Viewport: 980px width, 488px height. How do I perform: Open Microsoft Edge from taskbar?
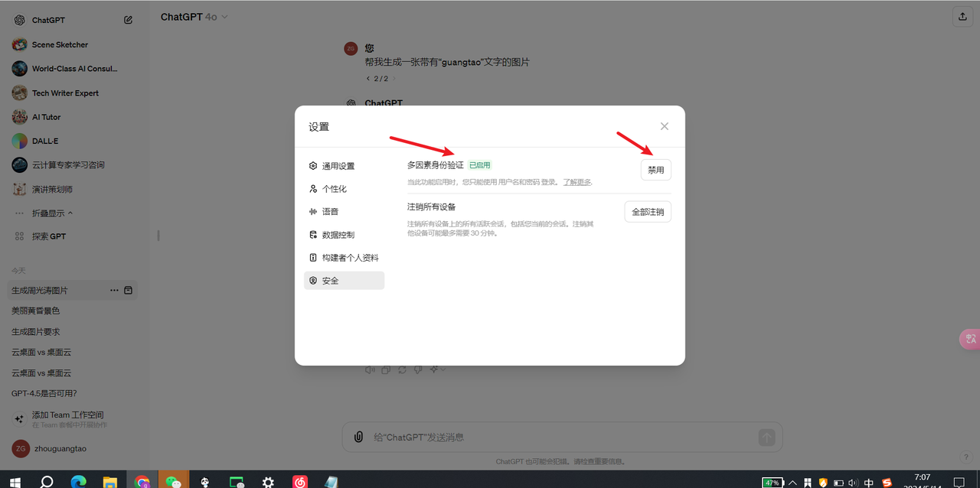[78, 482]
